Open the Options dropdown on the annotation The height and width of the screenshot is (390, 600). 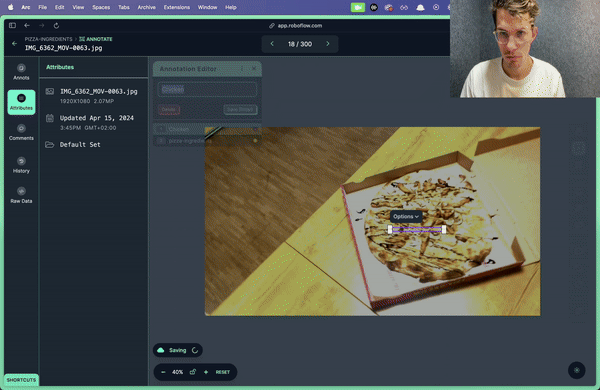pyautogui.click(x=406, y=217)
